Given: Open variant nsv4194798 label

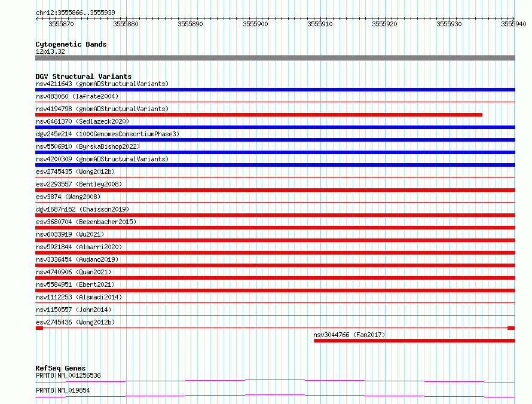Looking at the screenshot, I should (x=102, y=109).
